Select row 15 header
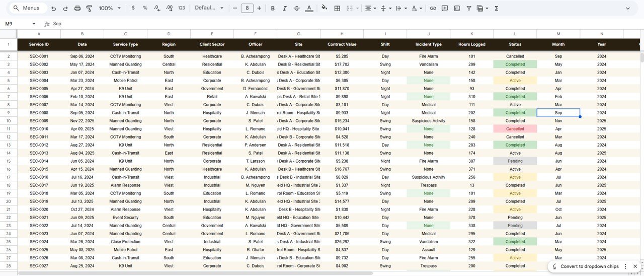The image size is (644, 276). coord(9,161)
